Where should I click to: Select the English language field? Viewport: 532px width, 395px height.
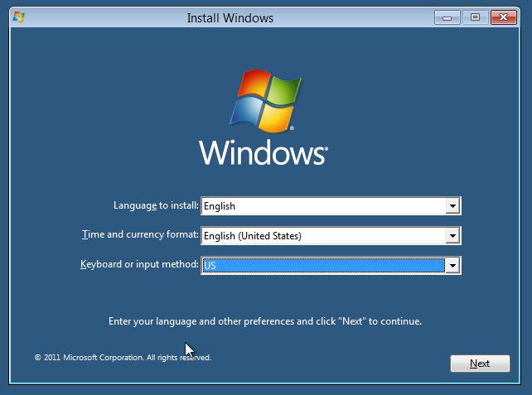331,206
